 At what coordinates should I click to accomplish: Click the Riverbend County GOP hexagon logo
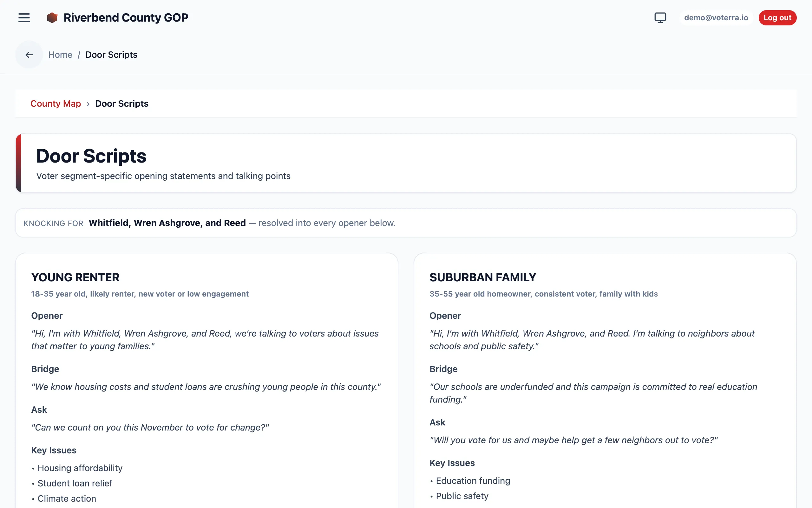52,18
